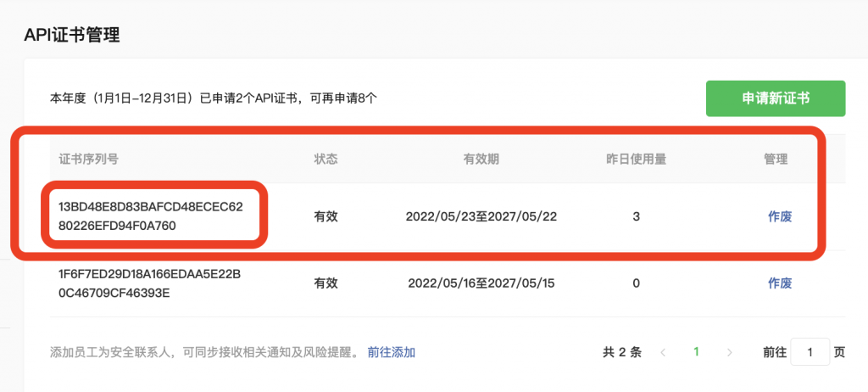Click 作废 for the certificate starting with 1F6F7ED2
This screenshot has width=868, height=392.
click(x=779, y=283)
